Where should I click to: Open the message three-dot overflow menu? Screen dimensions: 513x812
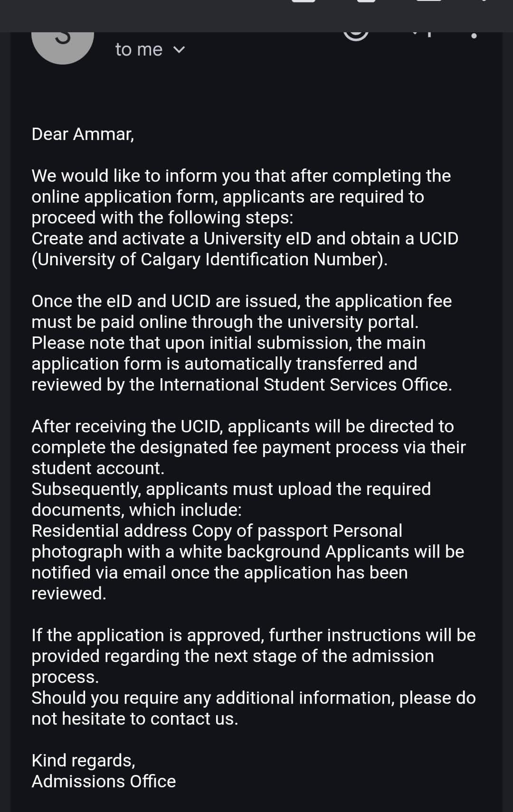(x=474, y=35)
